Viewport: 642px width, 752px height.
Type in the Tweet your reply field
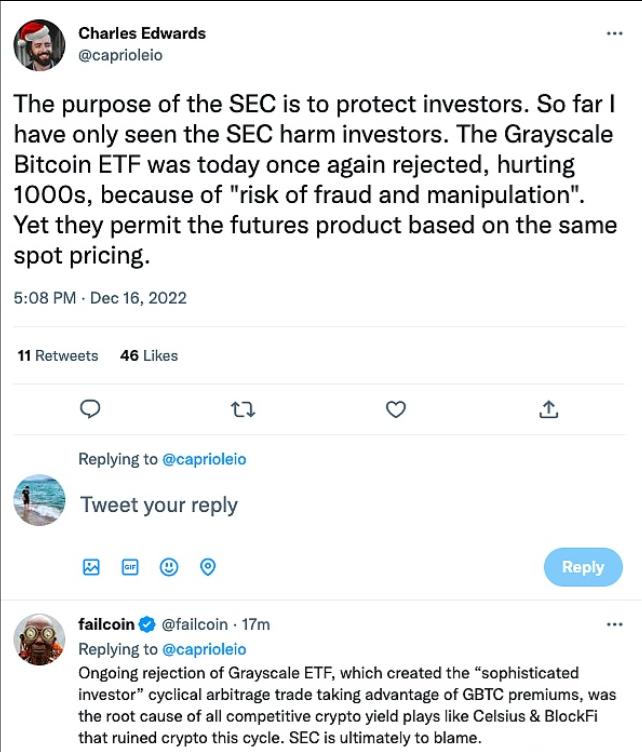pyautogui.click(x=300, y=504)
